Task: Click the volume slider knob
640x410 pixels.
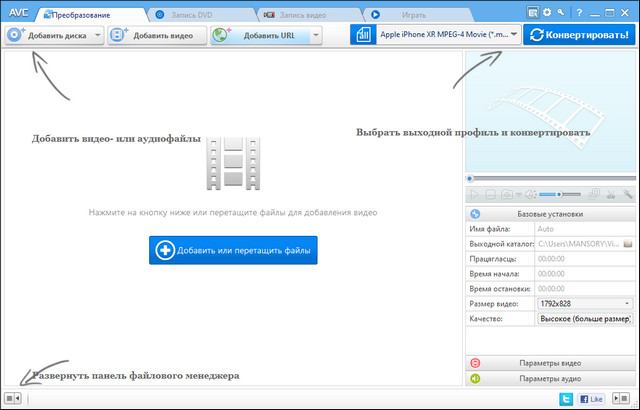Action: click(x=559, y=195)
